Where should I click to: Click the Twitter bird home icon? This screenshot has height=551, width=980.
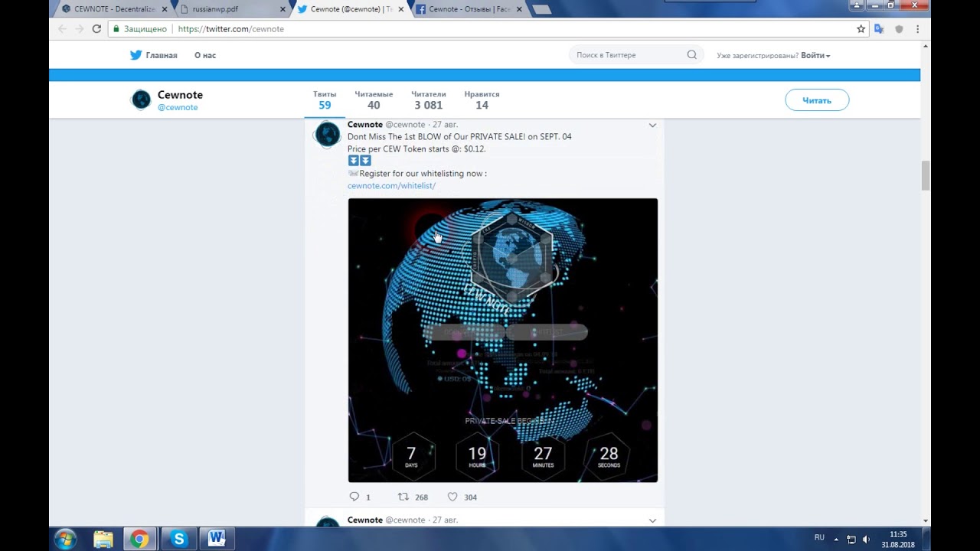pyautogui.click(x=136, y=55)
